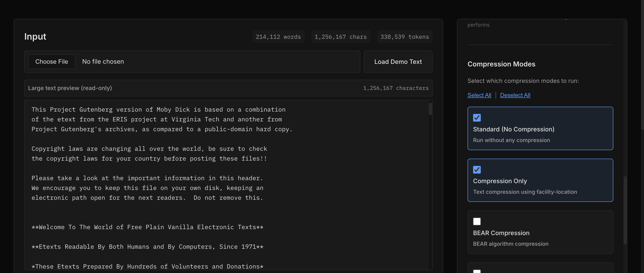This screenshot has width=644, height=273.
Task: Click the 1,256,167 characters counter
Action: point(396,88)
